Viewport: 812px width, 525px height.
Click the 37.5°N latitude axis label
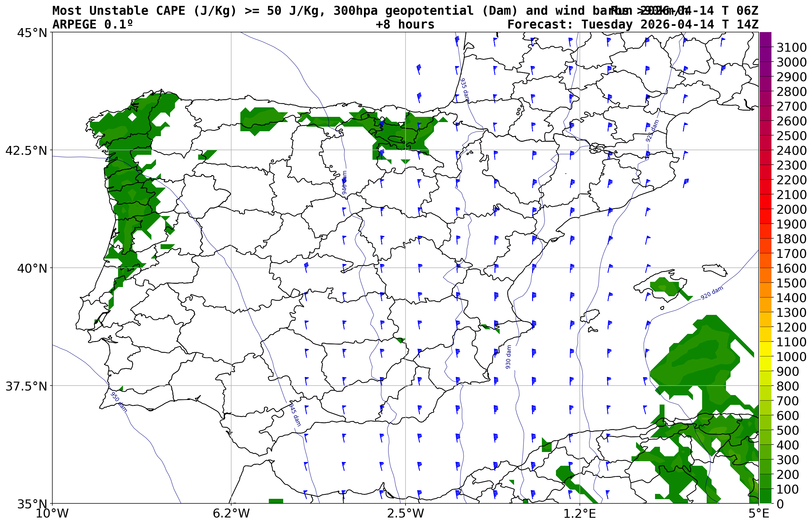tap(26, 386)
